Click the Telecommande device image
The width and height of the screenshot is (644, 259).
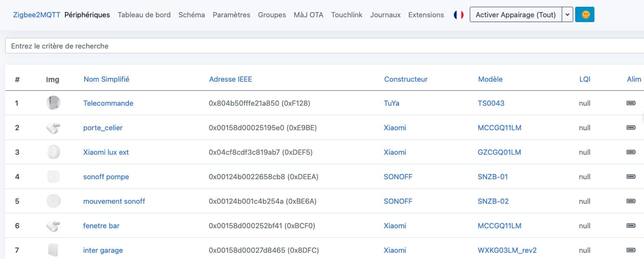[53, 103]
